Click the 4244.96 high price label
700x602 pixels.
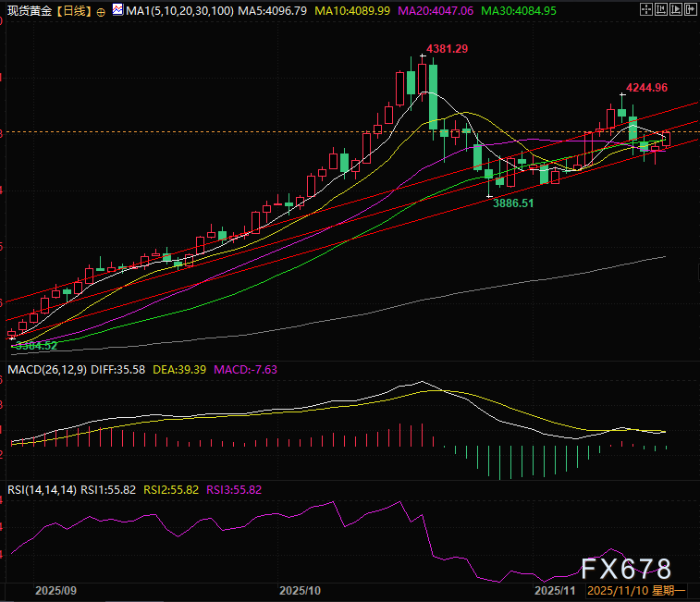point(647,88)
